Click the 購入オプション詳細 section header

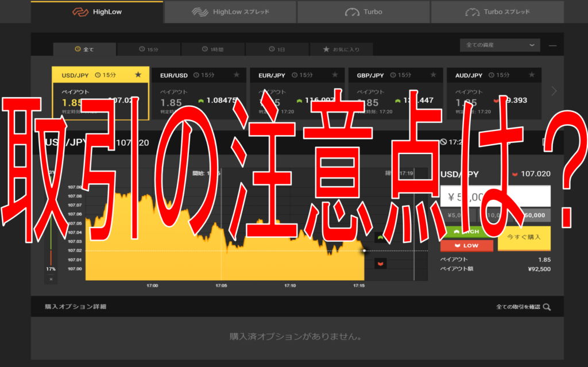point(76,307)
